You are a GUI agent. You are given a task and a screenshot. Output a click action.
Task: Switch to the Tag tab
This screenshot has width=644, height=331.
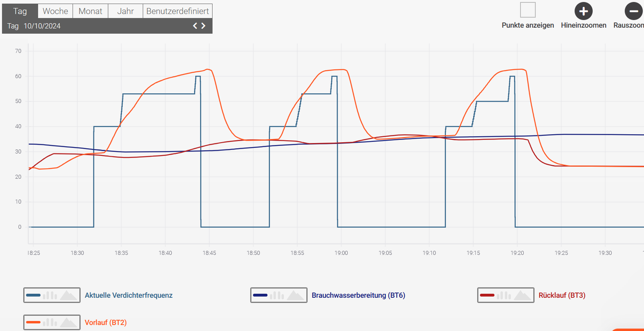tap(20, 11)
